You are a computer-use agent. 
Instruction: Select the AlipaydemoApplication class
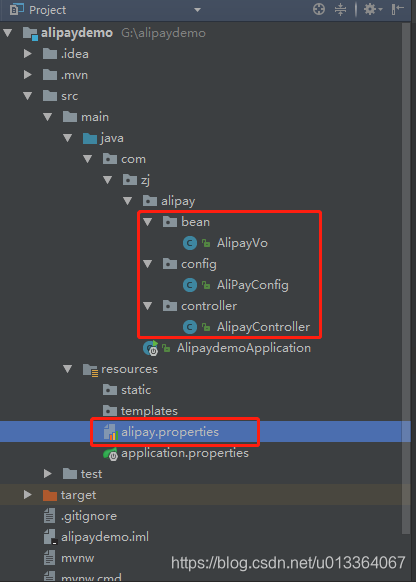point(244,348)
